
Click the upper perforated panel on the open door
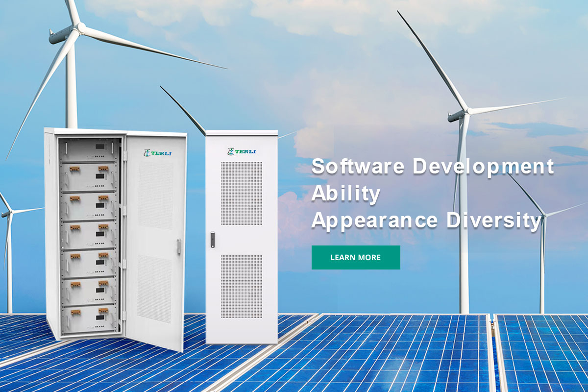(155, 195)
